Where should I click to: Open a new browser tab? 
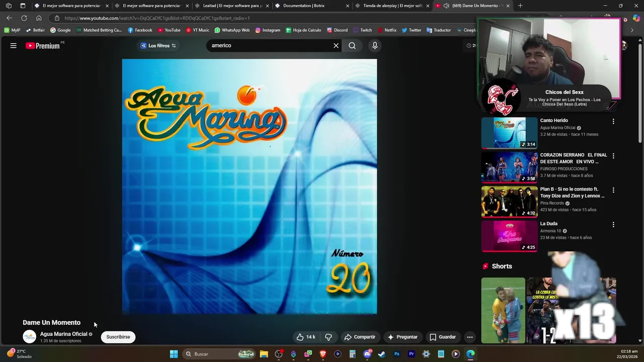[520, 6]
